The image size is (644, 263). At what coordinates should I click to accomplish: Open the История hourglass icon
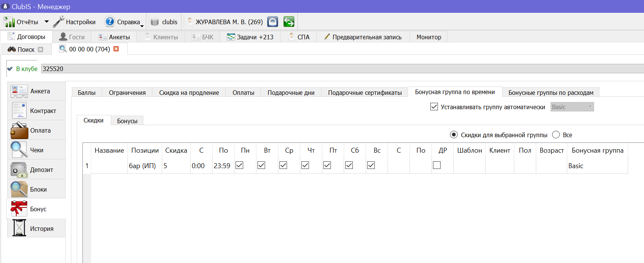click(x=19, y=229)
